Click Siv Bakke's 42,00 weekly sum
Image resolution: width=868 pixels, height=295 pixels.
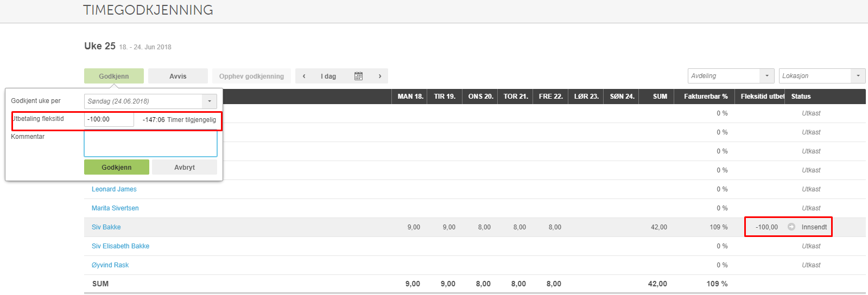659,227
